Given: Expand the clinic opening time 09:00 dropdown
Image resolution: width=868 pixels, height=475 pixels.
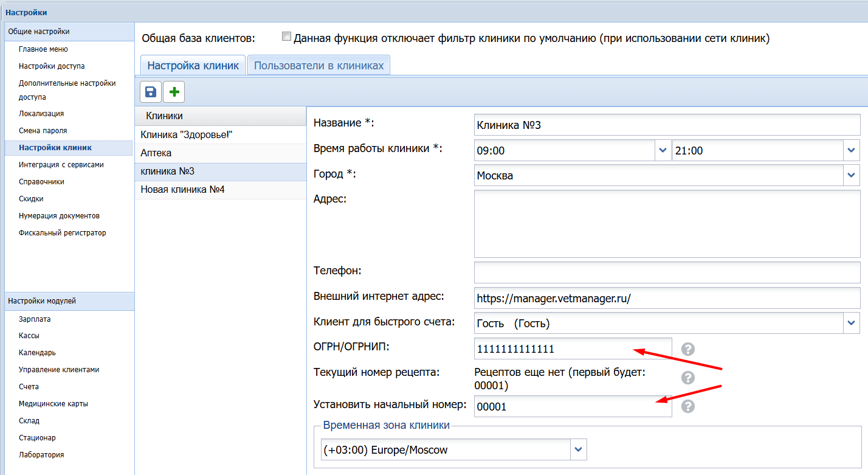Looking at the screenshot, I should 663,150.
